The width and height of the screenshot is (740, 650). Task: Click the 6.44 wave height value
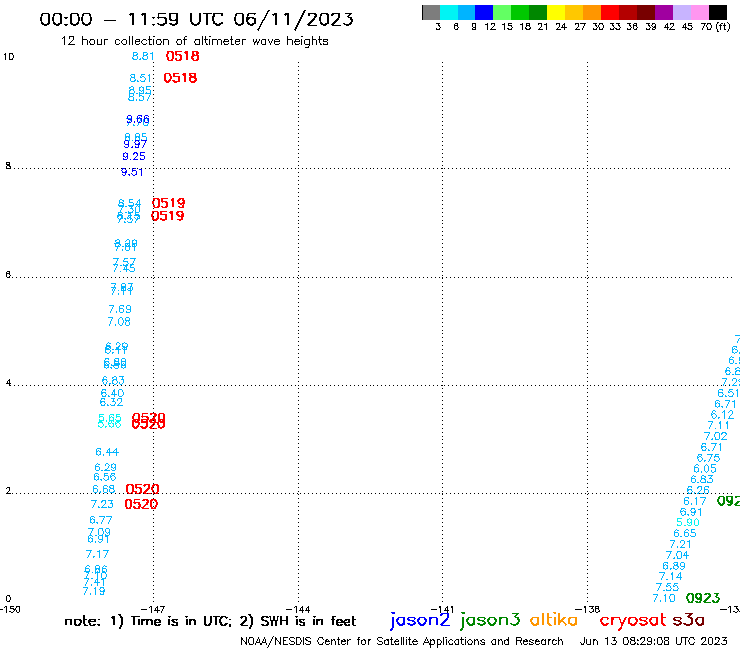(107, 452)
